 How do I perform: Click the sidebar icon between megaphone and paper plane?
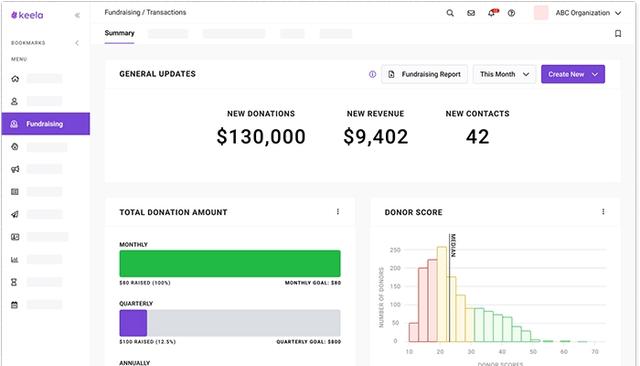coord(15,192)
